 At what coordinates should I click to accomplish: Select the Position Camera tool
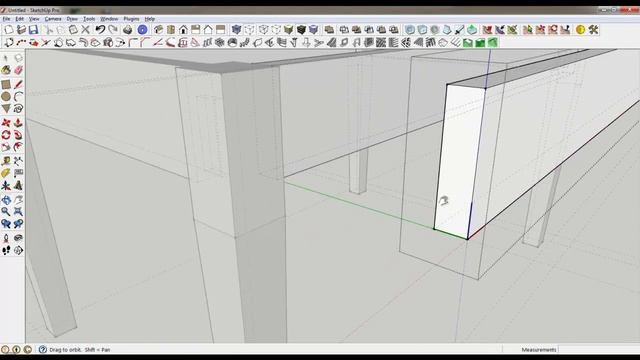coord(6,238)
